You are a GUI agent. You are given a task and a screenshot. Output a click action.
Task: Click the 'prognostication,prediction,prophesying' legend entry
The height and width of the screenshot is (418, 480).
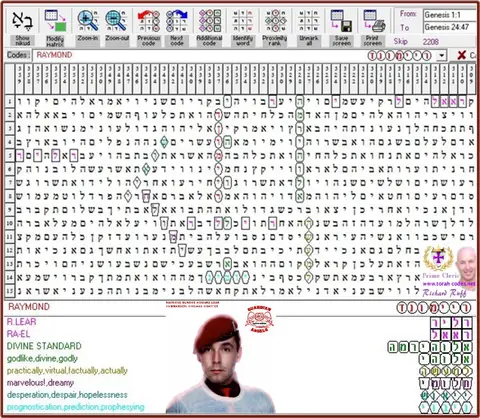point(76,407)
